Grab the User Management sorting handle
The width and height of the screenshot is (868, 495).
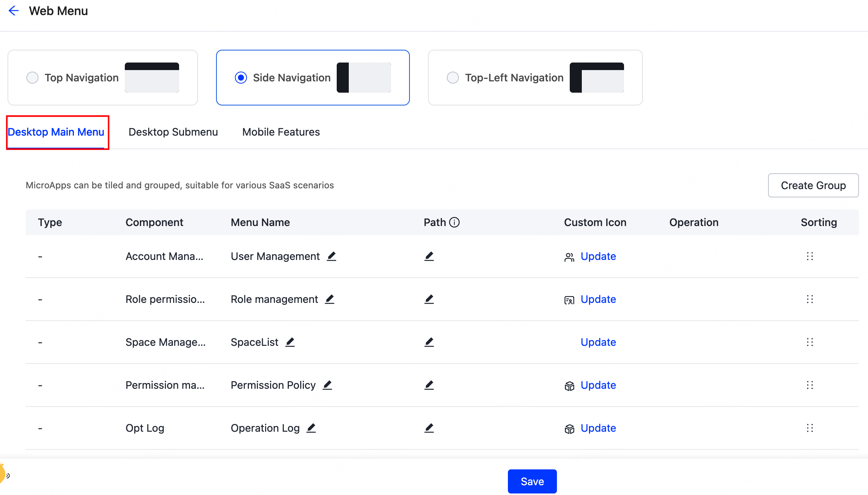click(x=810, y=257)
